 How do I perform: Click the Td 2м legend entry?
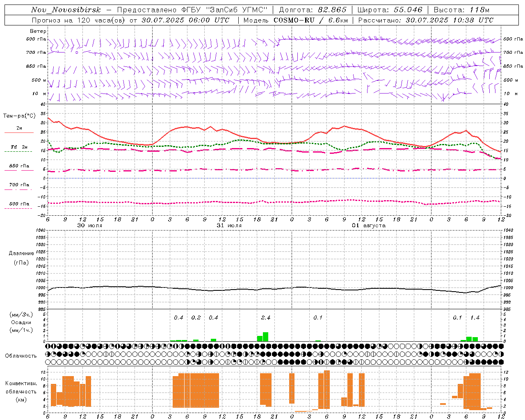[x=19, y=147]
